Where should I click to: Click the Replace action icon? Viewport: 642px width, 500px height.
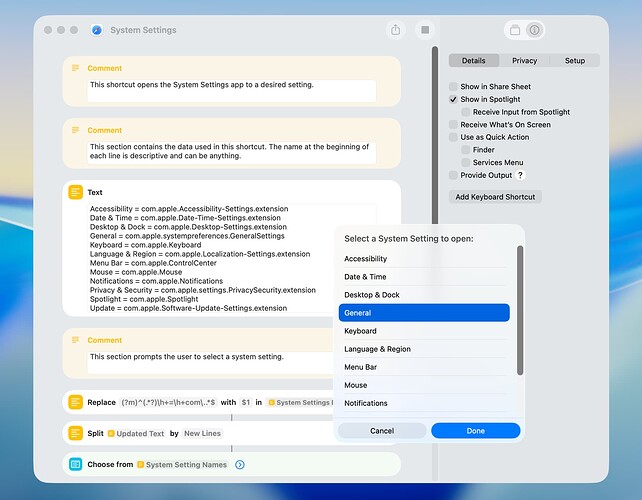pos(75,402)
